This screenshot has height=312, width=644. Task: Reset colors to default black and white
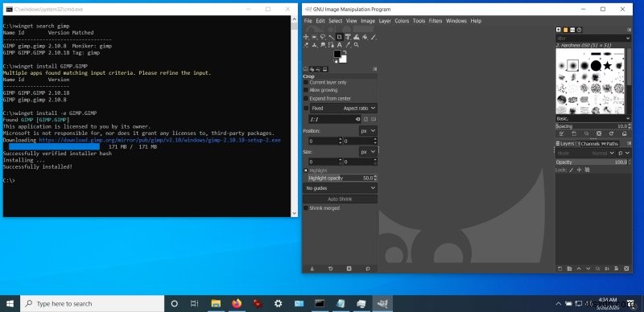tap(335, 61)
